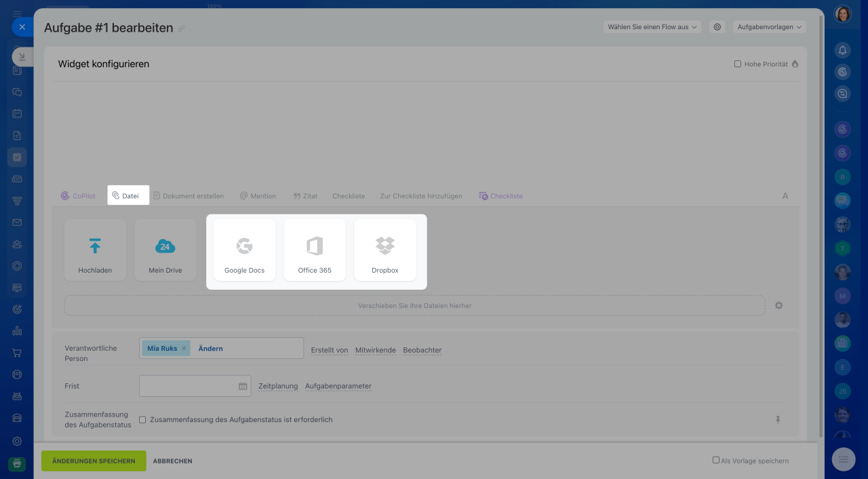Open gear settings next to flow selector
Screen dimensions: 868x479
point(717,27)
